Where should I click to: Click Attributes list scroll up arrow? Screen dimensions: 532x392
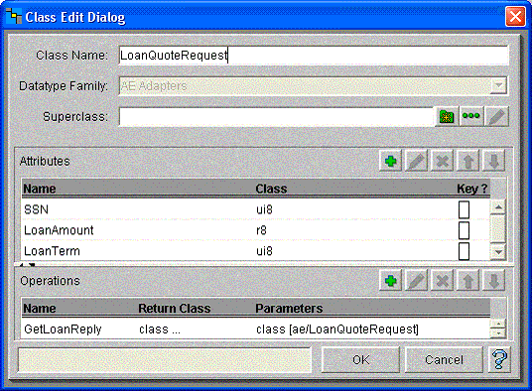[498, 206]
